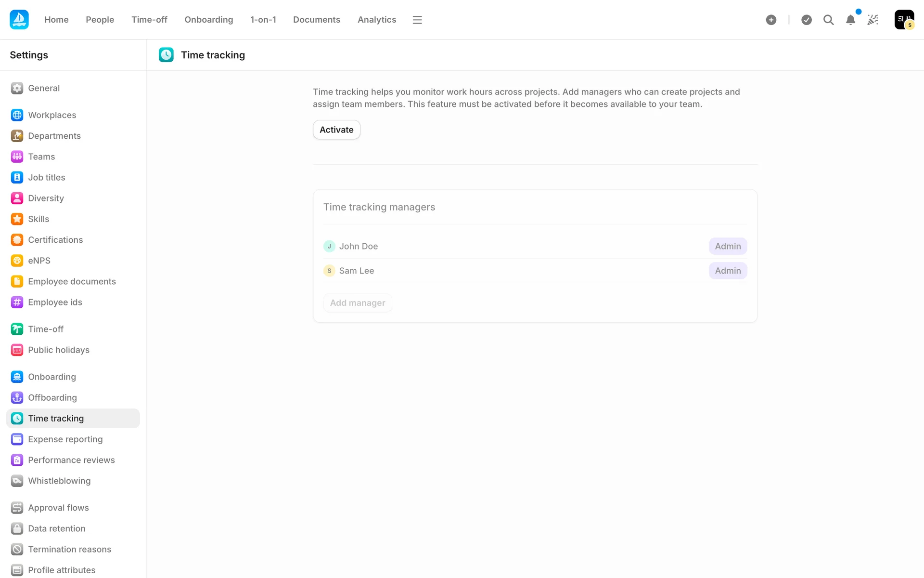This screenshot has height=578, width=924.
Task: Open the notifications bell
Action: [x=850, y=20]
